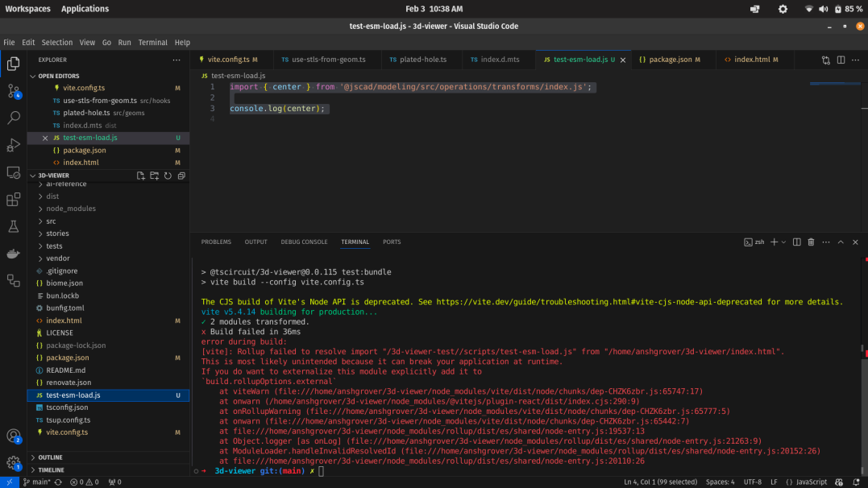The image size is (868, 488).
Task: Switch to the Debug Console tab
Action: (304, 242)
